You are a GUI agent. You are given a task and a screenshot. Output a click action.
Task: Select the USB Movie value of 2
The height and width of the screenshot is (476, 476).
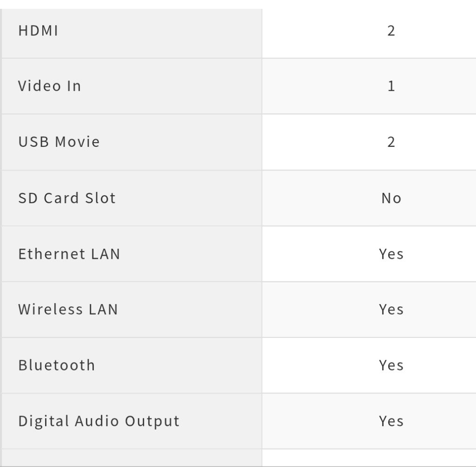point(391,142)
